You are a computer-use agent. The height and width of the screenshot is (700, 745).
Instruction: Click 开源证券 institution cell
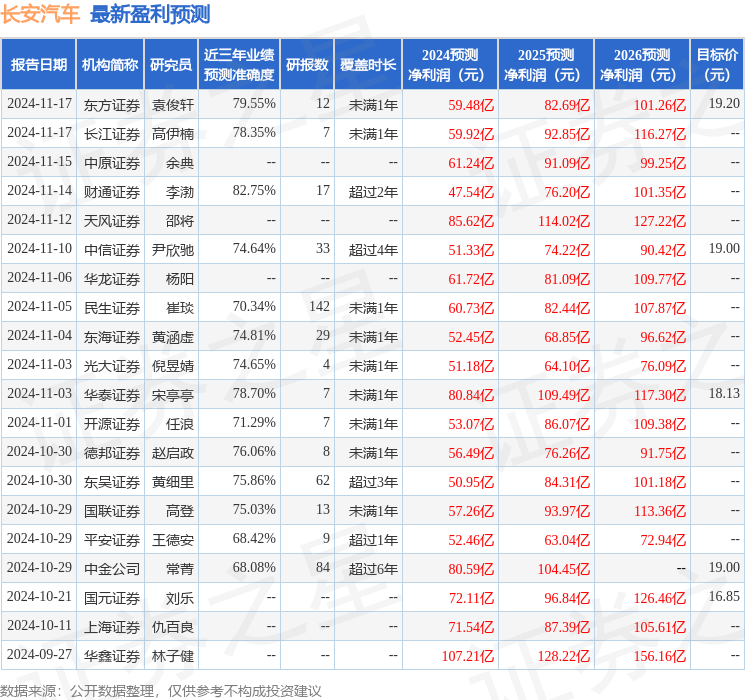pos(112,424)
